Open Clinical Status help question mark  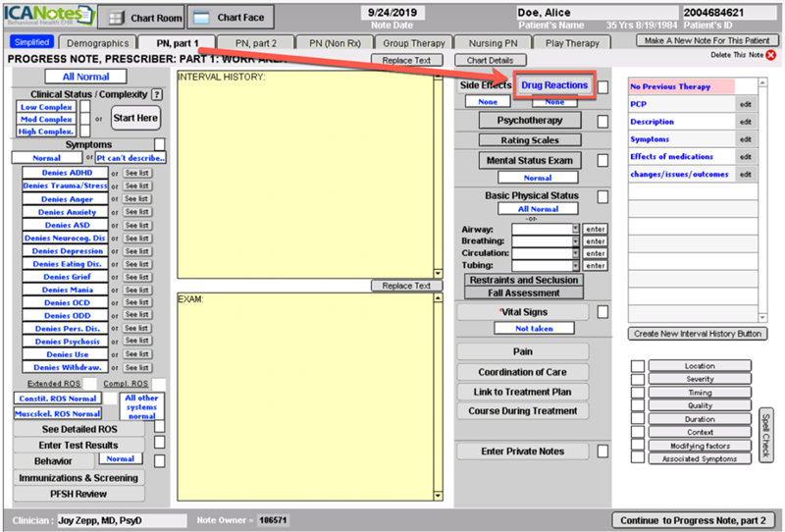[x=157, y=94]
